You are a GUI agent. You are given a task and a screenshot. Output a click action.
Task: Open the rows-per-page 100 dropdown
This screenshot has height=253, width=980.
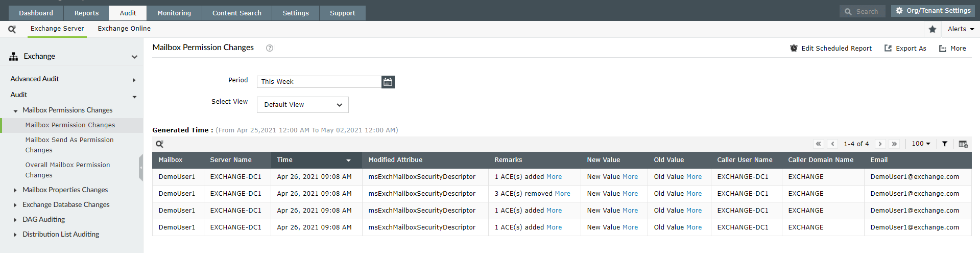point(921,144)
